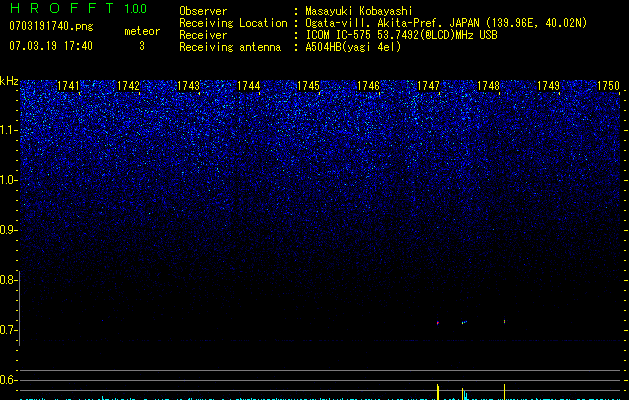Click the yellow intensity spike below 1747
The height and width of the screenshot is (400, 629).
[x=438, y=392]
